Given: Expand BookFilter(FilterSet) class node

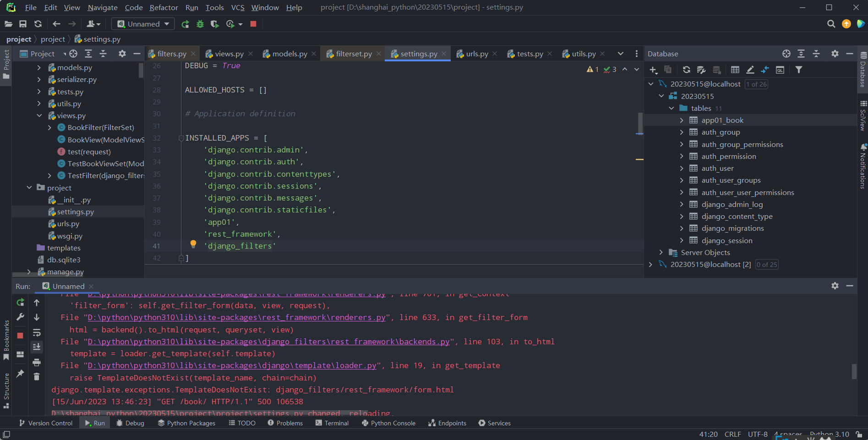Looking at the screenshot, I should pyautogui.click(x=49, y=128).
